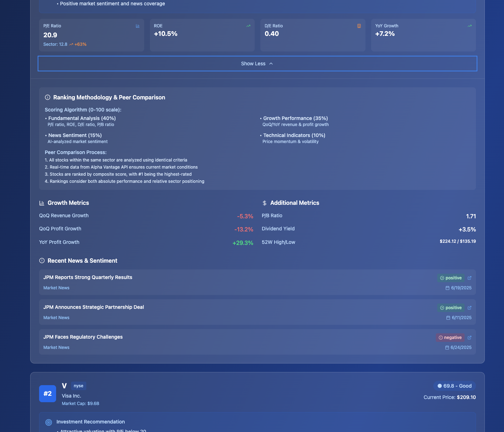Click the check icon in first positive badge

(x=442, y=278)
